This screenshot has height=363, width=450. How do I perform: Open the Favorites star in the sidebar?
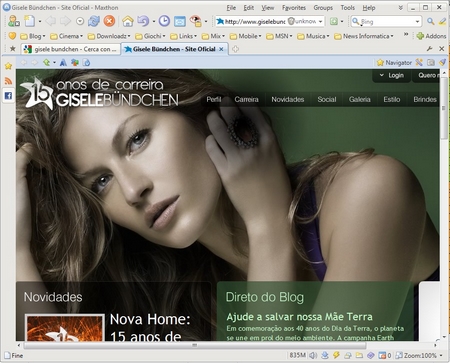click(8, 66)
